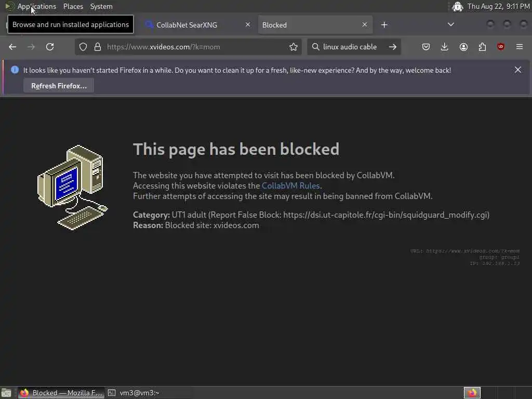
Task: Click the notification icon beside the clock
Action: (457, 6)
